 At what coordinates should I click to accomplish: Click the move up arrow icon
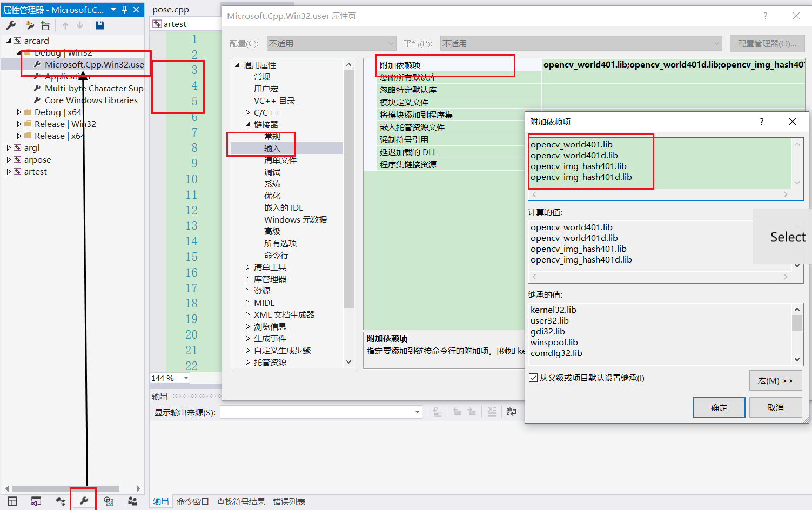click(65, 25)
